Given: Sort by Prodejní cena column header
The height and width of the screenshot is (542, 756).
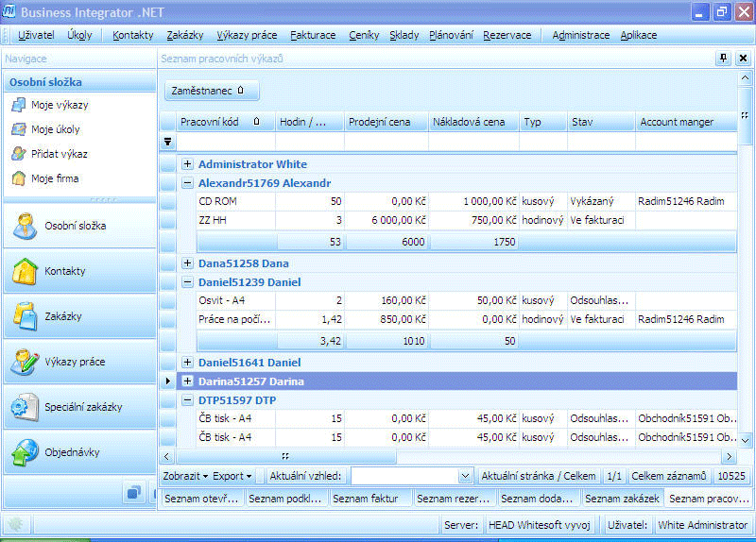Looking at the screenshot, I should pyautogui.click(x=384, y=122).
